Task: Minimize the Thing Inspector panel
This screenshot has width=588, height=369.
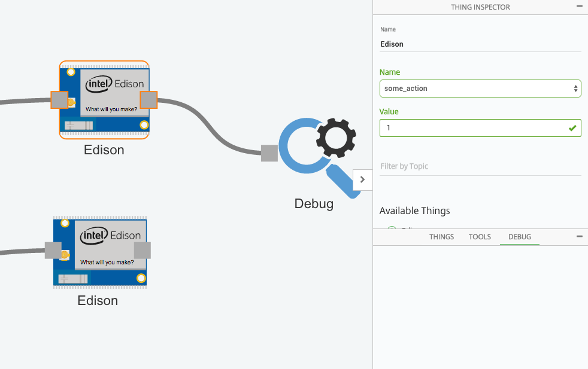Action: point(580,7)
